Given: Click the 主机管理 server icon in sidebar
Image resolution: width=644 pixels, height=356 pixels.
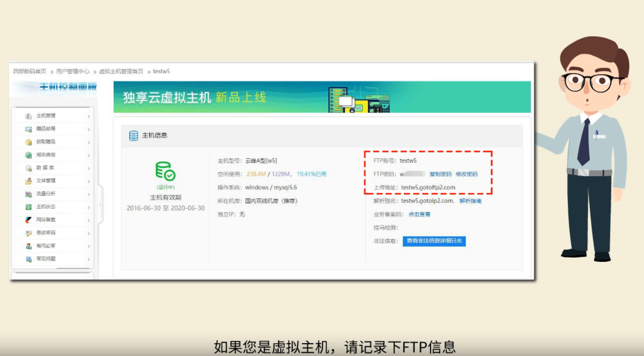Looking at the screenshot, I should point(28,116).
